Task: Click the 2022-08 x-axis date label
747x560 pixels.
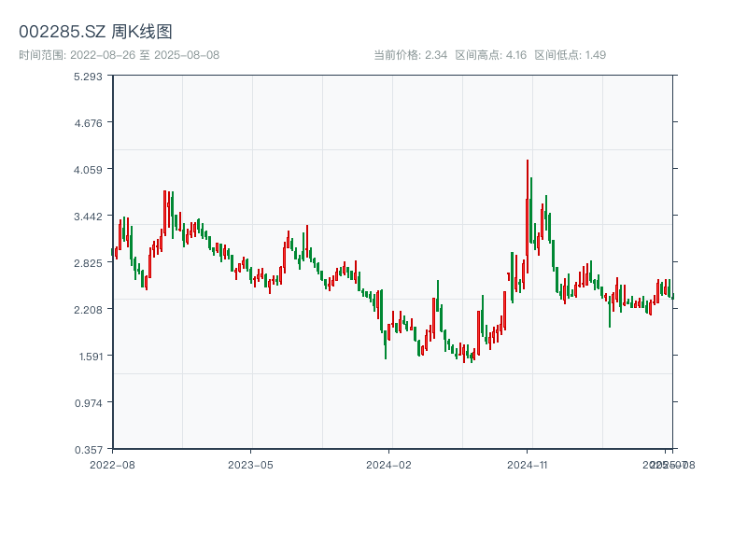Action: (112, 464)
